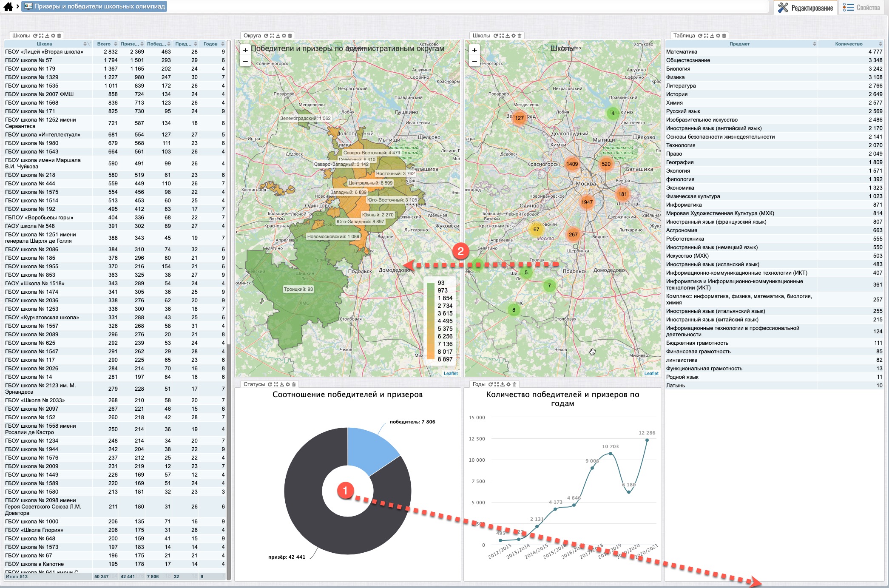
Task: Open the Свойства tab
Action: pos(862,8)
